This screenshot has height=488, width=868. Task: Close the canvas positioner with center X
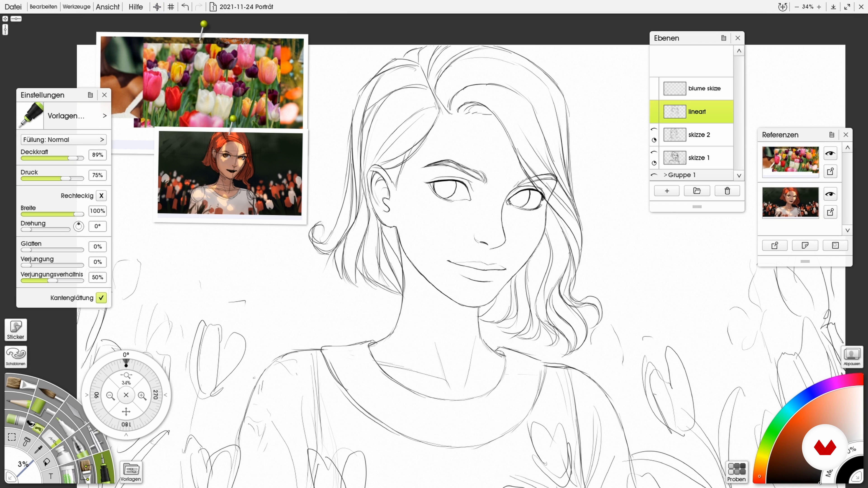[x=126, y=395]
